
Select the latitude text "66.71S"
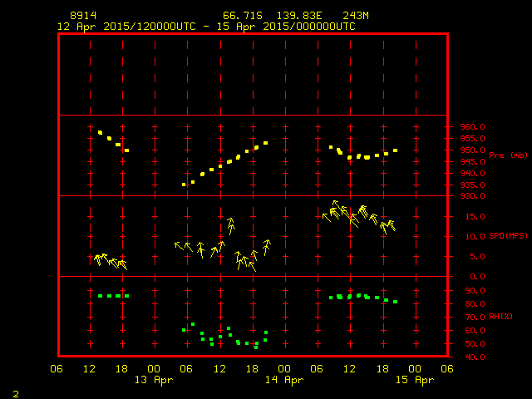[x=243, y=16]
